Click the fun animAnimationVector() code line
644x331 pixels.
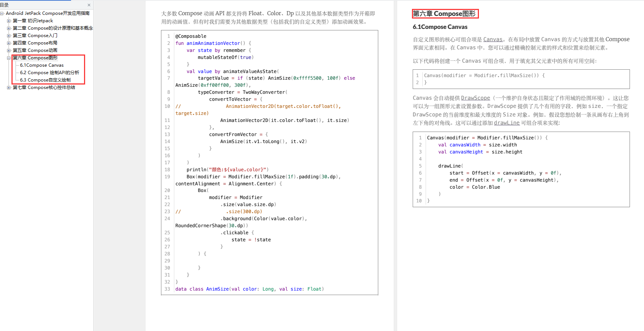(214, 43)
